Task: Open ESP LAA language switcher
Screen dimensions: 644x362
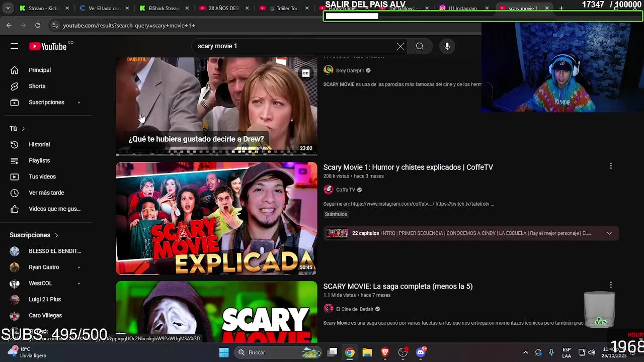Action: coord(567,352)
